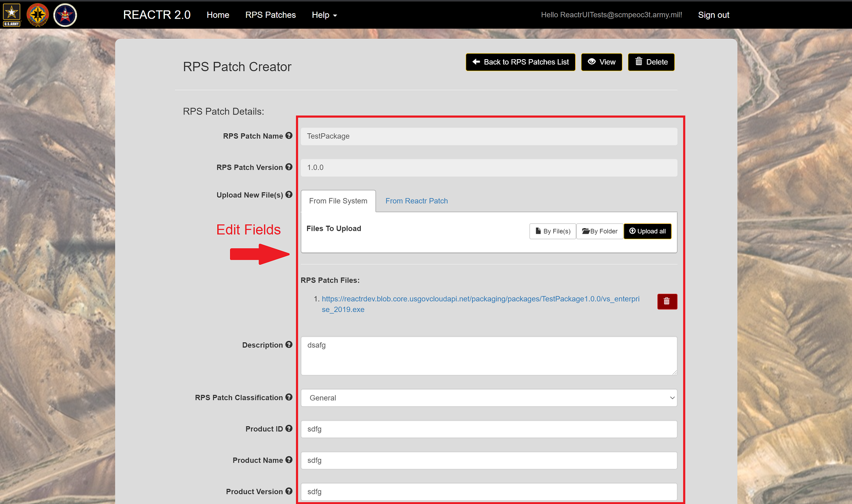Switch to the From Reactr Patch tab
The width and height of the screenshot is (852, 504).
(x=416, y=201)
